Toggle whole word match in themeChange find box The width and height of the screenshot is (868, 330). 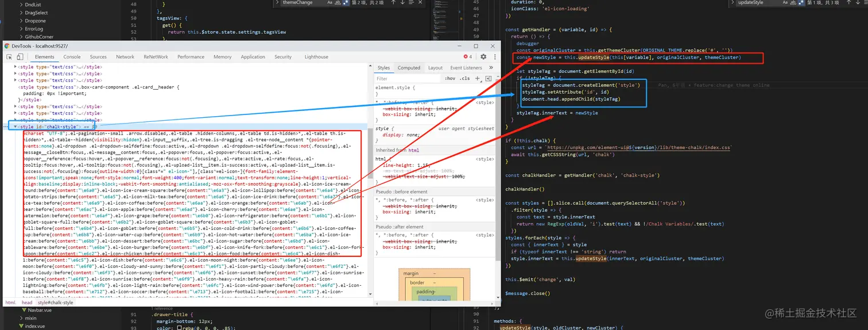click(x=339, y=3)
